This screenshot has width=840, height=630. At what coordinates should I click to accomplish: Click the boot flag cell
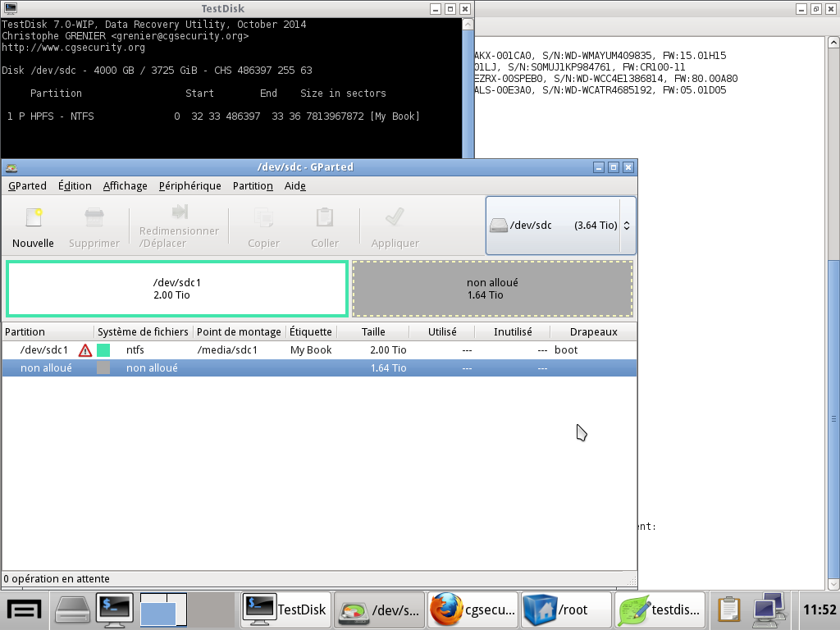click(566, 350)
